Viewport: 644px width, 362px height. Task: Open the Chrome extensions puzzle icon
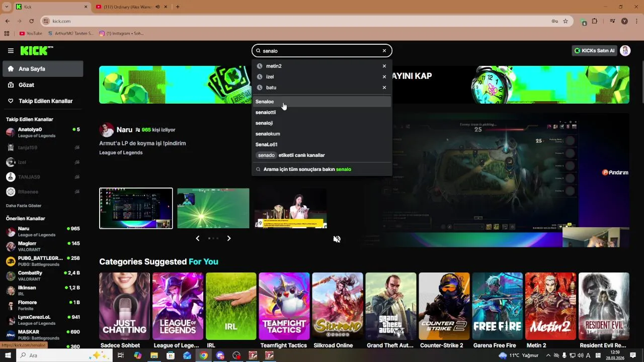click(x=595, y=21)
